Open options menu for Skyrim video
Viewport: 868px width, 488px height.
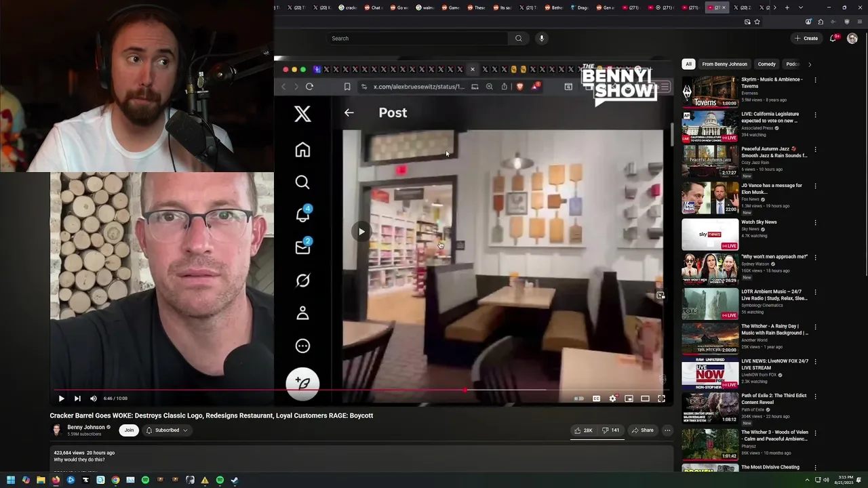pos(815,80)
